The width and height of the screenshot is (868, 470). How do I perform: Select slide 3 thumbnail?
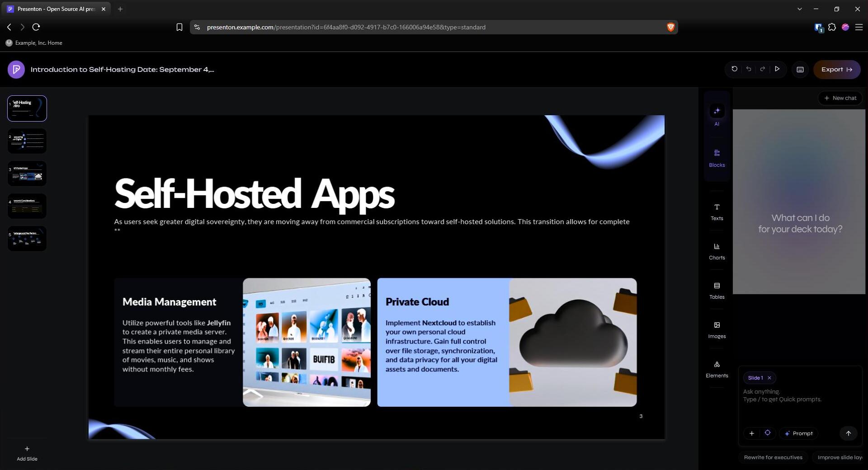click(27, 174)
